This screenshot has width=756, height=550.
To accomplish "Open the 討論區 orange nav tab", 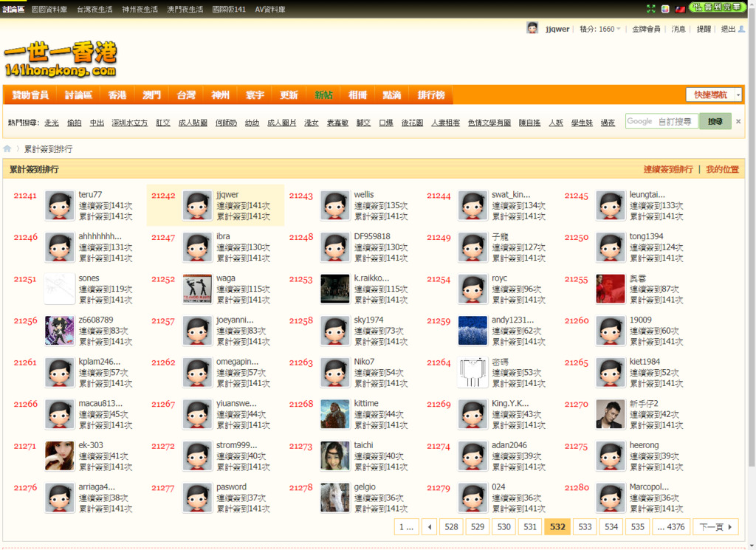I will coord(78,95).
